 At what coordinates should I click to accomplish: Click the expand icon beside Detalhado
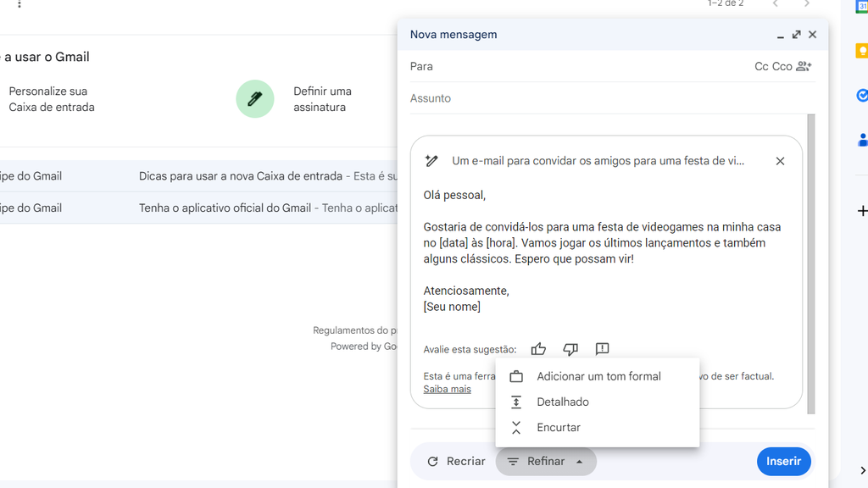pos(516,402)
